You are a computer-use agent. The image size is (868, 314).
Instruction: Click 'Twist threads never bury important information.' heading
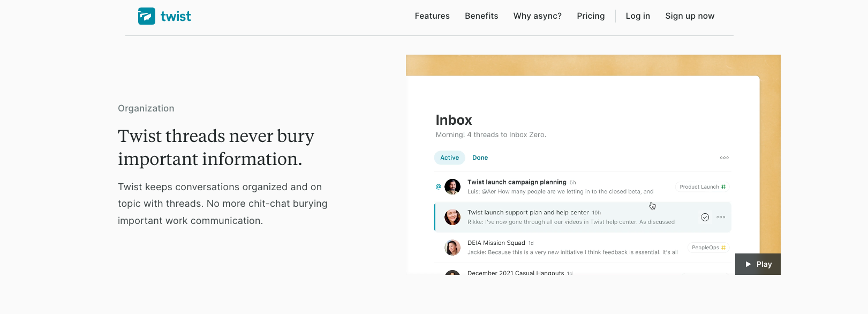[x=216, y=147]
